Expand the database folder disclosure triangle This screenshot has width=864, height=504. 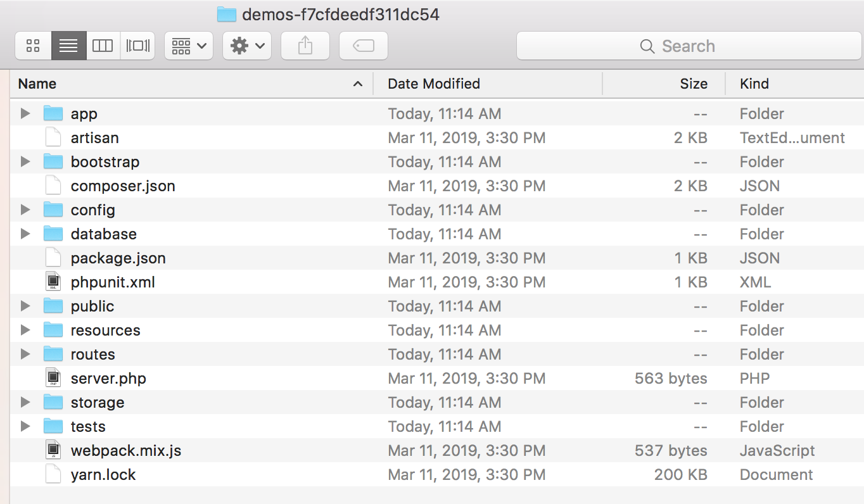coord(25,234)
